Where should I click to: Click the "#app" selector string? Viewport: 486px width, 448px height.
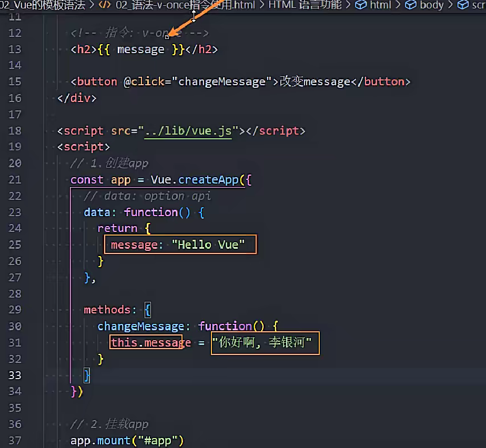pos(158,441)
